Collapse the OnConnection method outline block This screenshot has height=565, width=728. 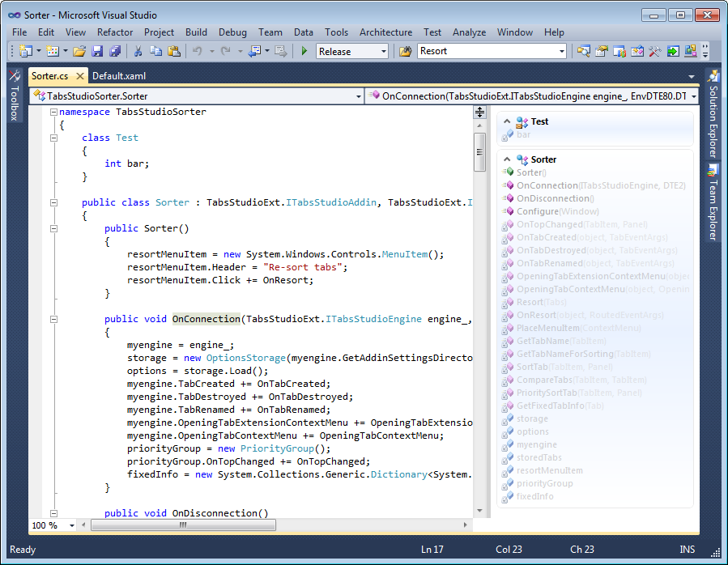point(53,319)
